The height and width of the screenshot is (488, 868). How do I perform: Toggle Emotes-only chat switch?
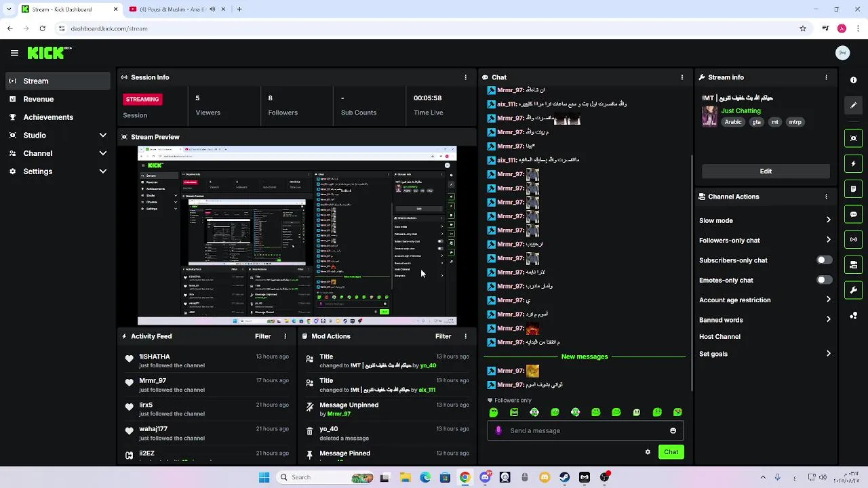tap(824, 280)
